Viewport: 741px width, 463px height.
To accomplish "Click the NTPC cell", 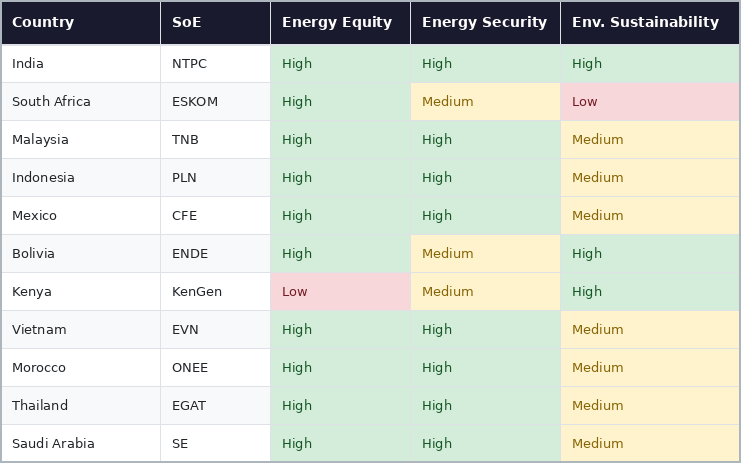I will point(215,64).
